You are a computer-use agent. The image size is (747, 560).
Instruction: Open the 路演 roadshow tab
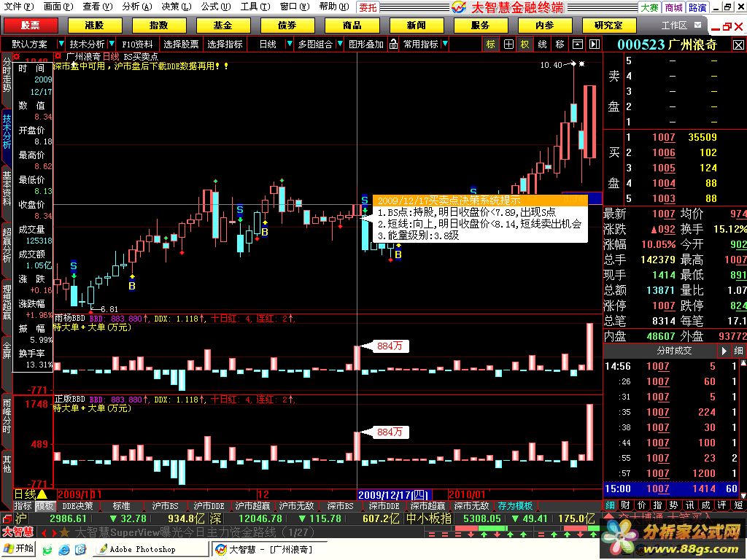click(x=697, y=7)
